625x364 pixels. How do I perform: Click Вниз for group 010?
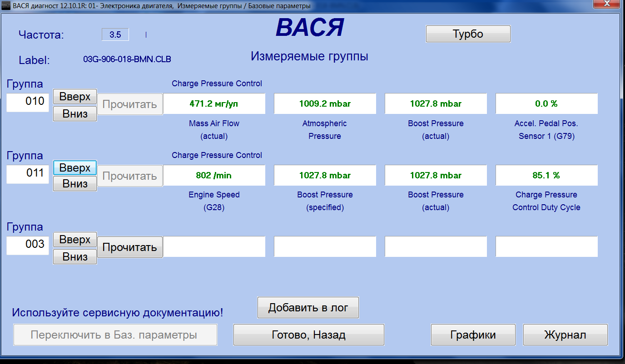tap(75, 113)
